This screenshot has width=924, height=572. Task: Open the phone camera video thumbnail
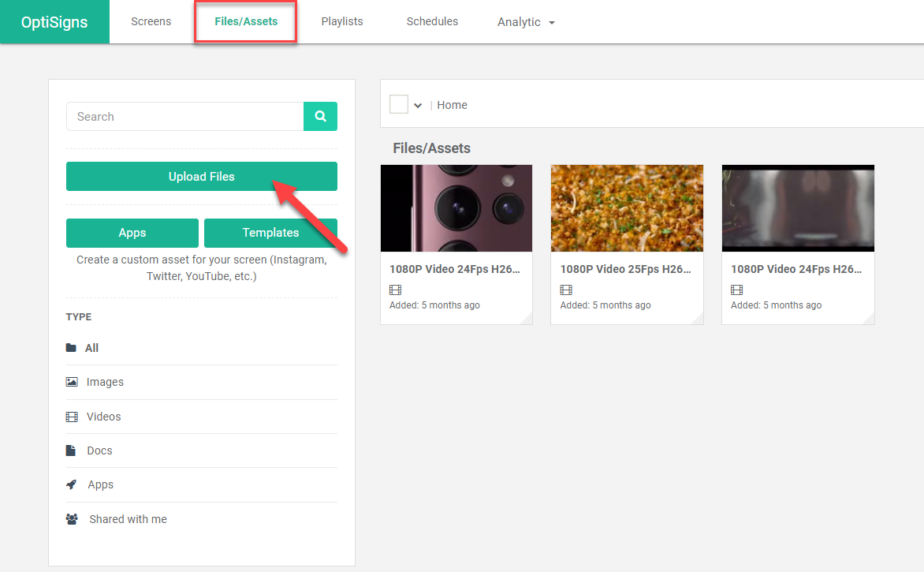[456, 208]
